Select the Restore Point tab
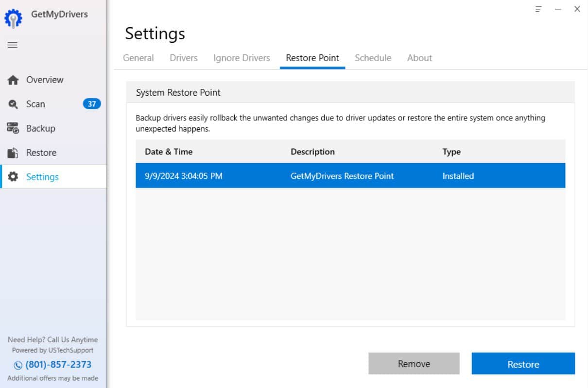 click(312, 58)
